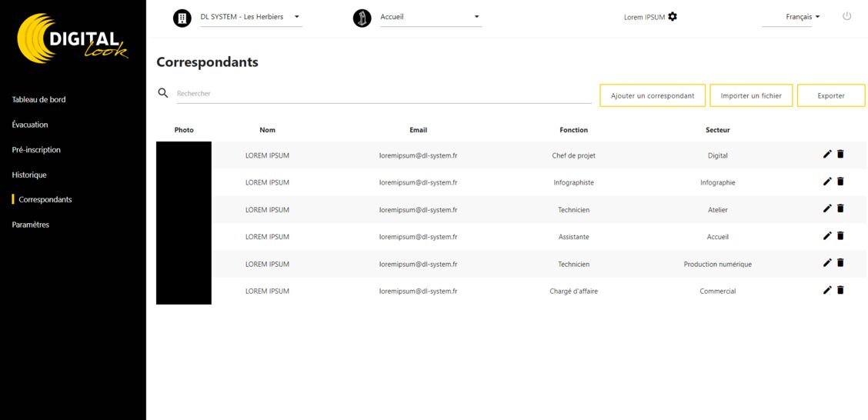Click the Exporter button

[831, 95]
